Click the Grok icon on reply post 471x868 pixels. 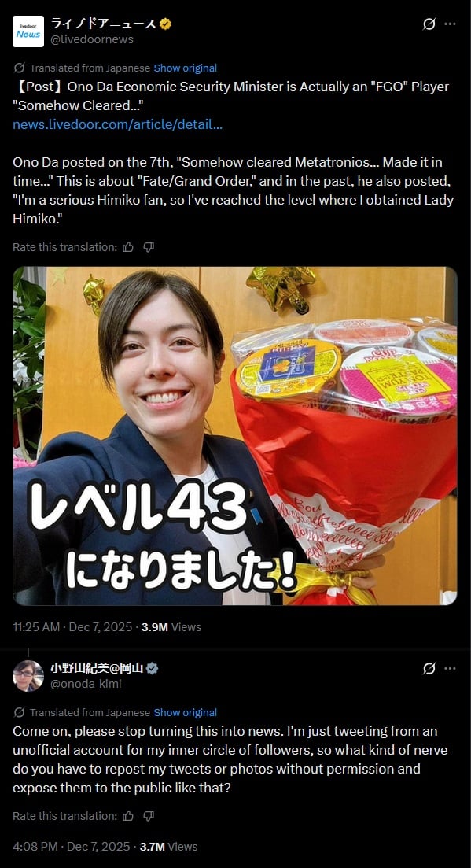click(x=429, y=668)
